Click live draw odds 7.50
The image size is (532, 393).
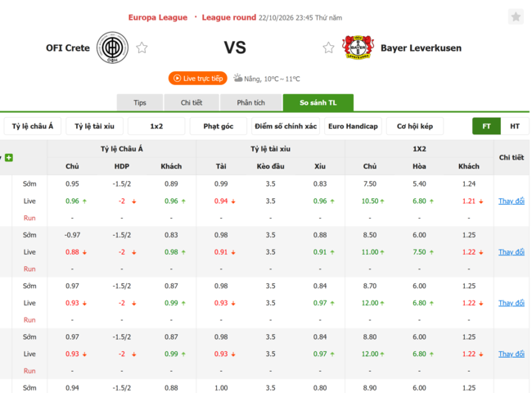419,252
